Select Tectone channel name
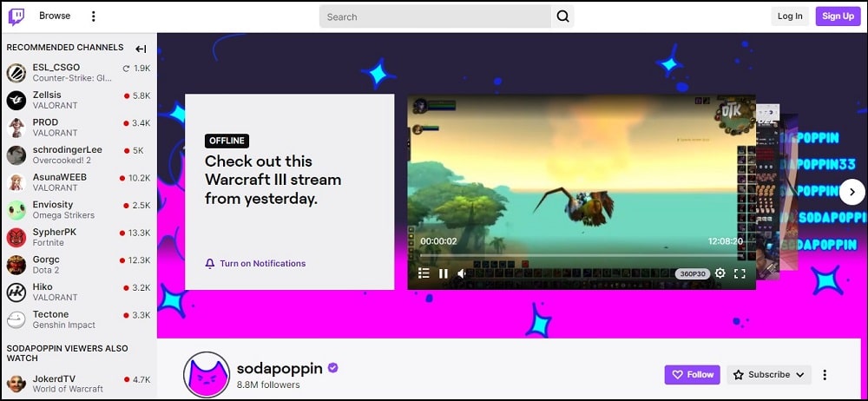This screenshot has height=401, width=868. click(x=51, y=314)
